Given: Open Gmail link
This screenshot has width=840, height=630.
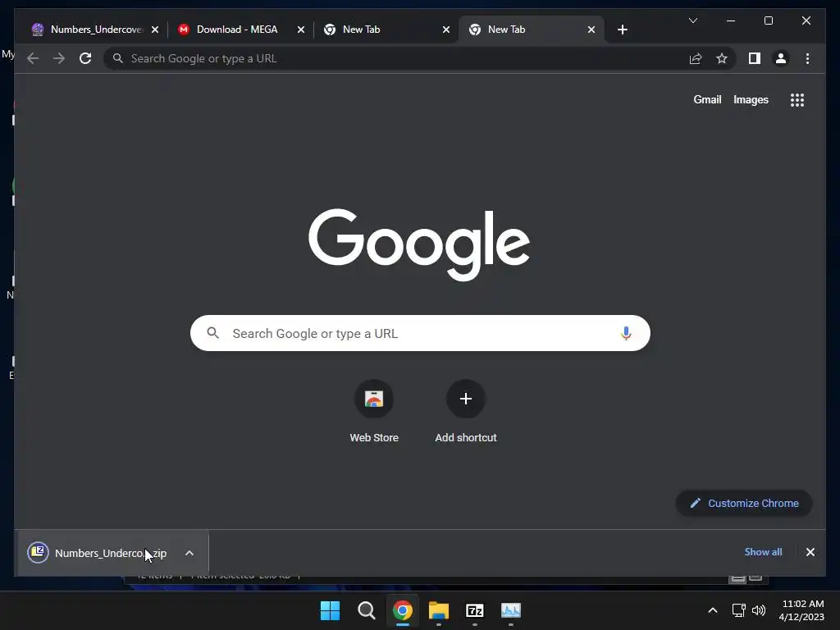Looking at the screenshot, I should [x=707, y=99].
